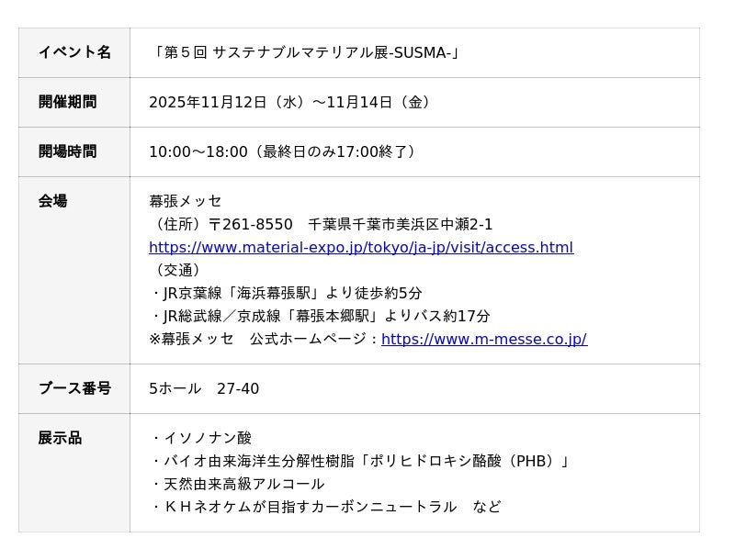Click the ポリヒドロキシ酪酸（PHB） exhibit item

pyautogui.click(x=361, y=461)
